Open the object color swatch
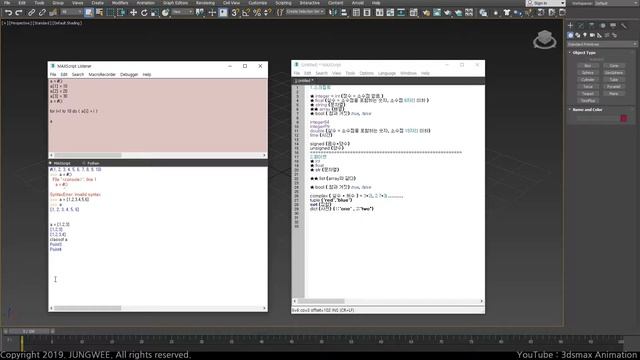 coord(624,118)
